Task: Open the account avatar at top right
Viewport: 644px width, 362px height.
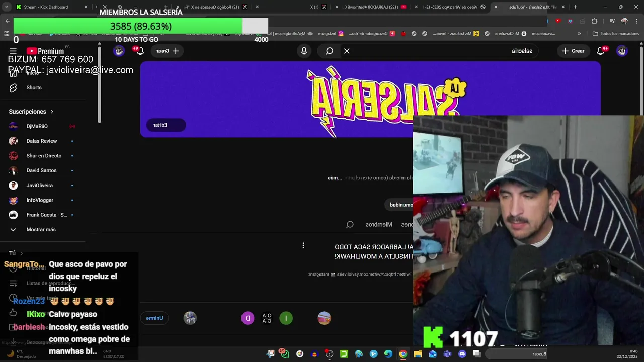Action: [x=622, y=51]
